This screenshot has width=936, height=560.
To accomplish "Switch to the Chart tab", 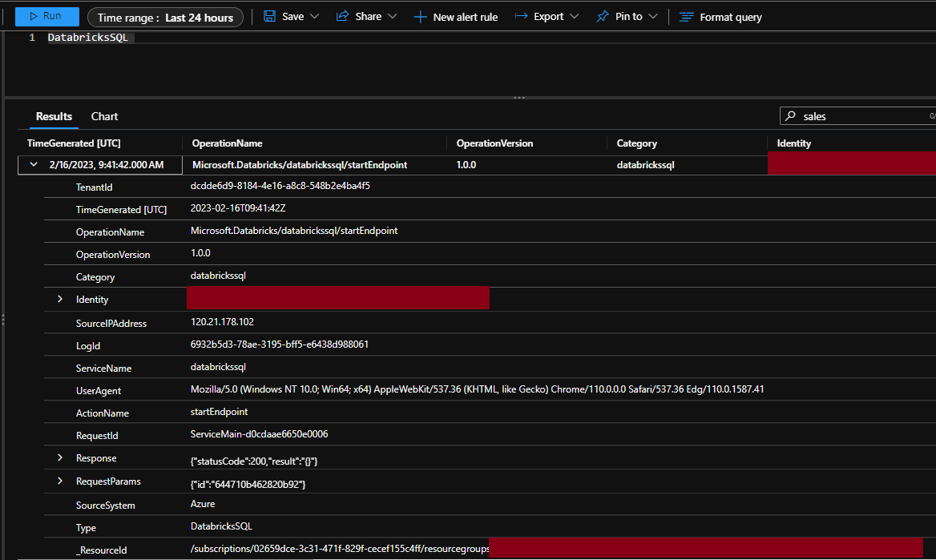I will pyautogui.click(x=104, y=116).
